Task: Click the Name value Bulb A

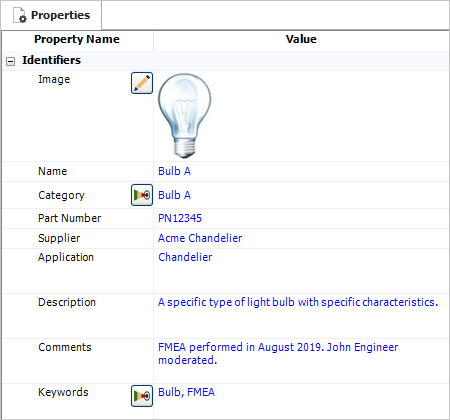Action: (174, 171)
